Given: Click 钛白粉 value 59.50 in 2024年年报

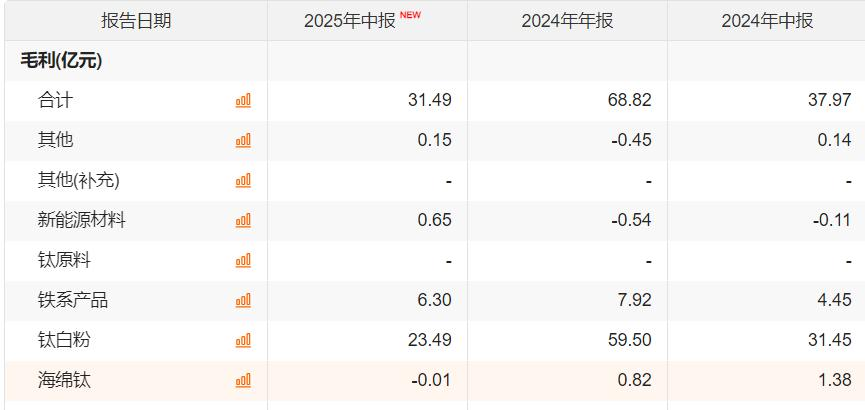Looking at the screenshot, I should click(630, 340).
